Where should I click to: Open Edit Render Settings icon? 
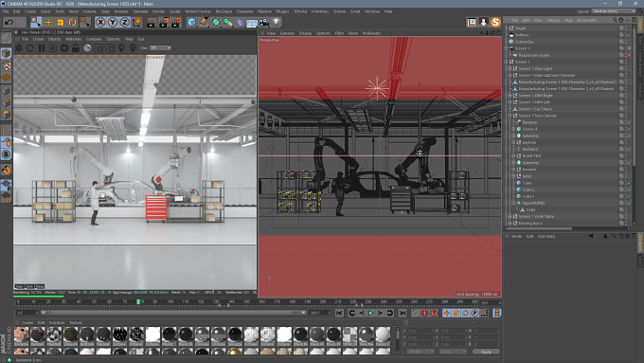click(x=176, y=22)
